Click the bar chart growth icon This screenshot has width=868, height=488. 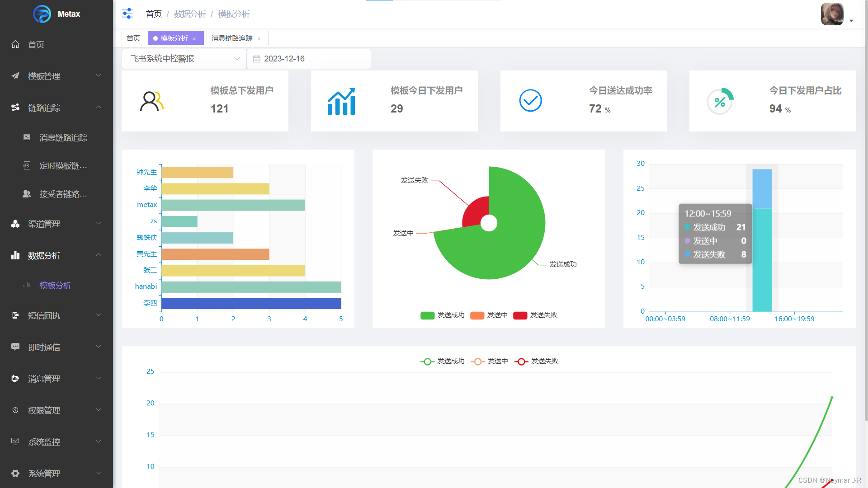point(341,101)
